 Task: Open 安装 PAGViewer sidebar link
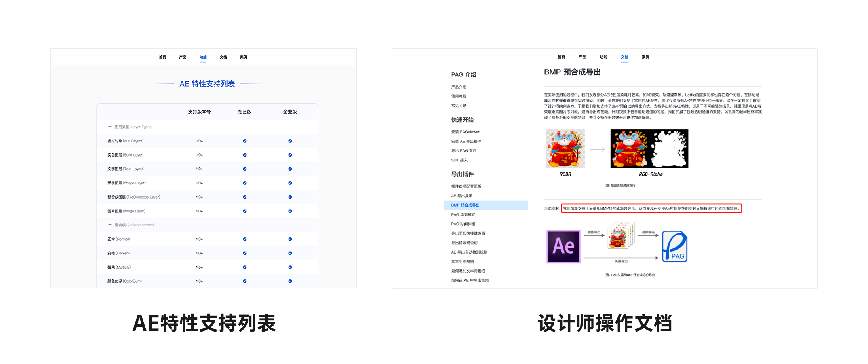click(465, 132)
